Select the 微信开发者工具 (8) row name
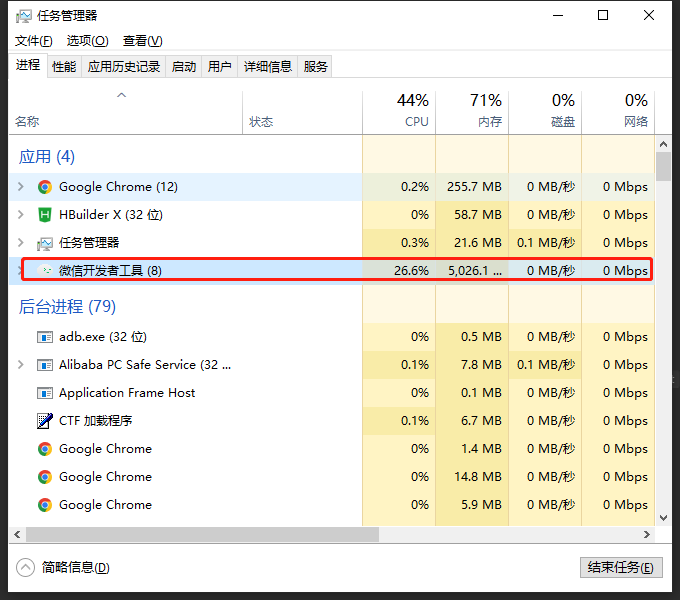 click(x=110, y=271)
